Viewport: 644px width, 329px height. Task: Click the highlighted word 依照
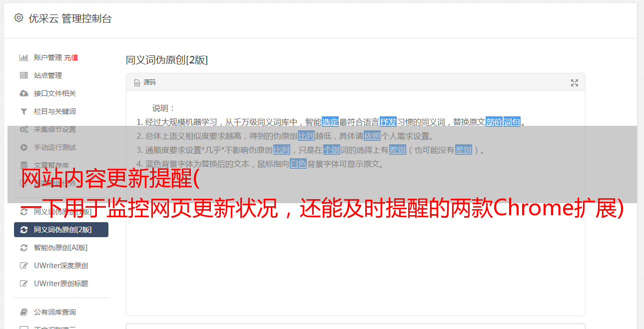372,136
